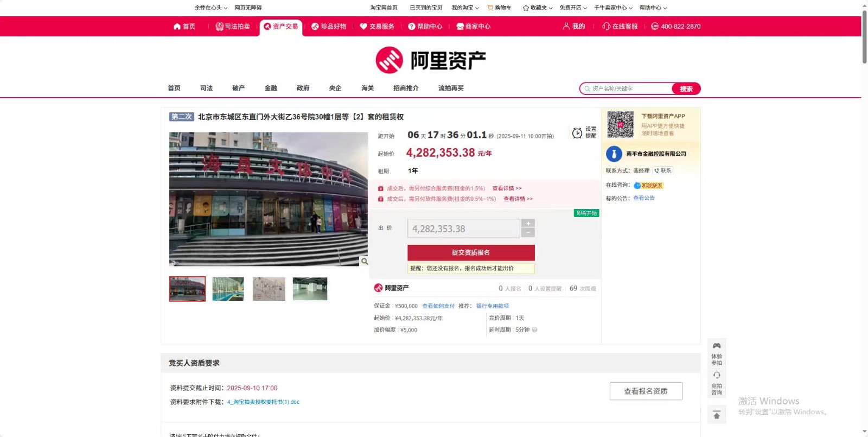The width and height of the screenshot is (868, 437).
Task: Click the 阿里资产 logo at top
Action: pos(431,60)
